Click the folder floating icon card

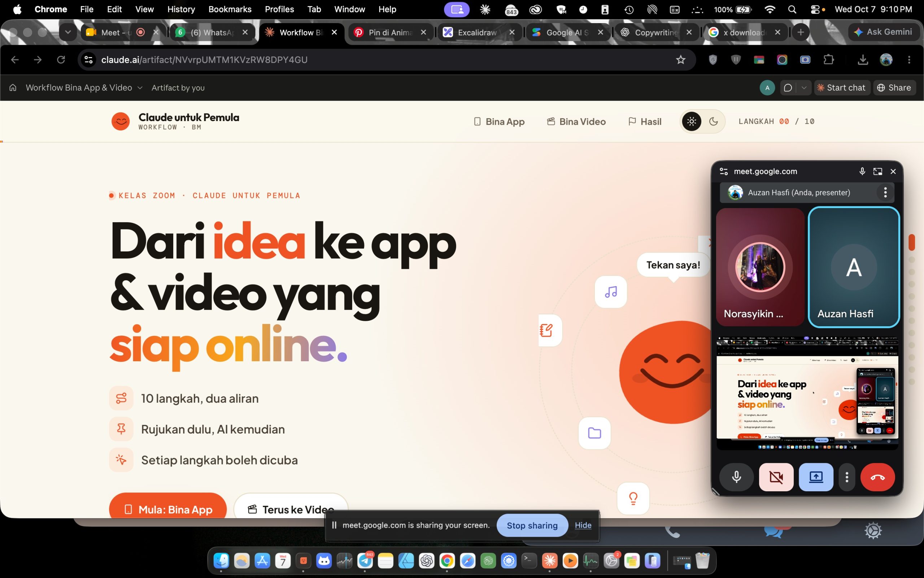point(594,433)
